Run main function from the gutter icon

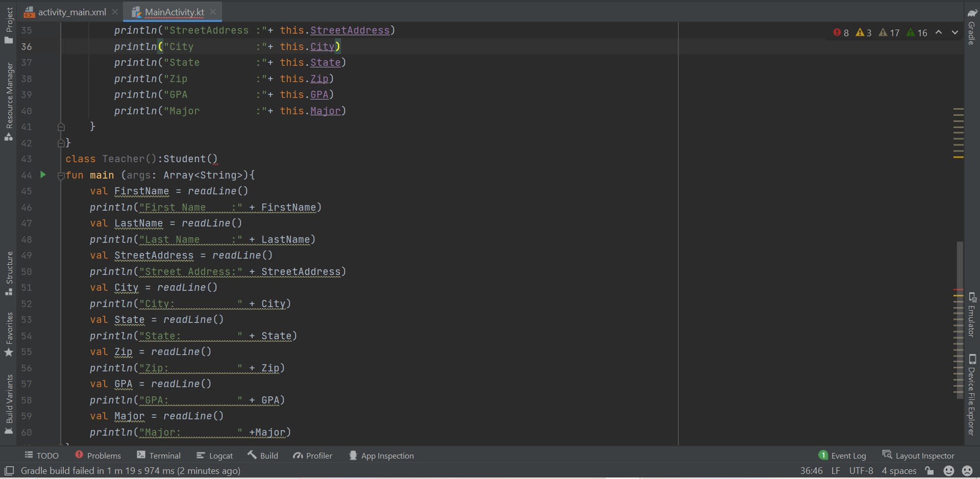tap(43, 174)
